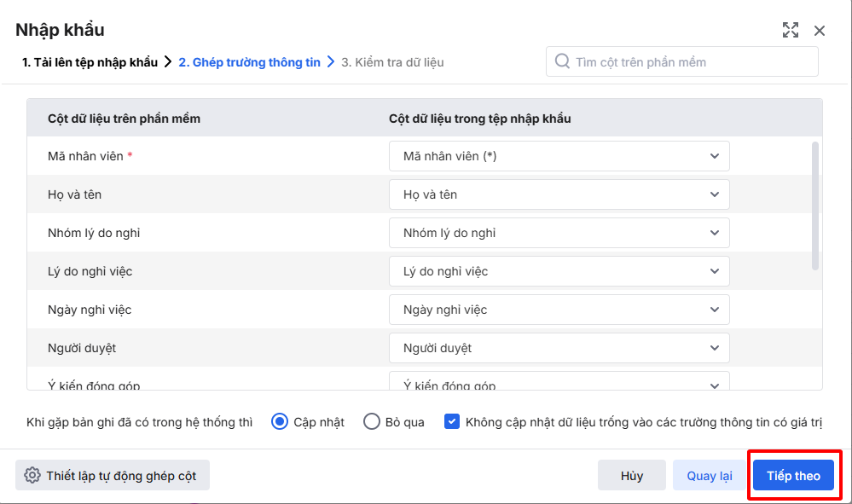Go to step 1 Tải lên tệp nhập khẩu

(90, 62)
